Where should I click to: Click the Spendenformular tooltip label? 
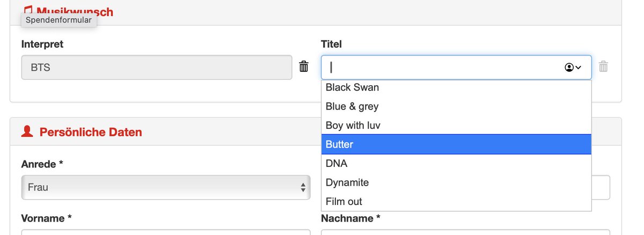click(58, 20)
